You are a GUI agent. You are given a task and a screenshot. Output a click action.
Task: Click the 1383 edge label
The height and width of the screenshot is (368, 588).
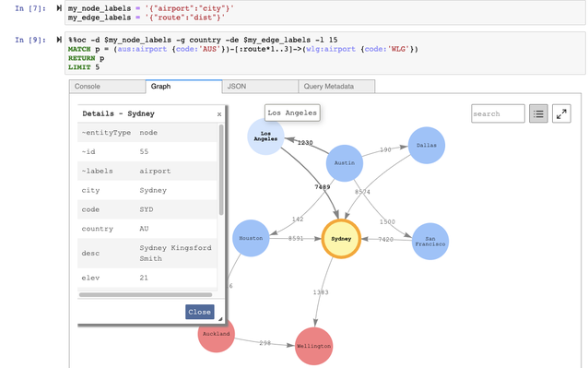[321, 291]
